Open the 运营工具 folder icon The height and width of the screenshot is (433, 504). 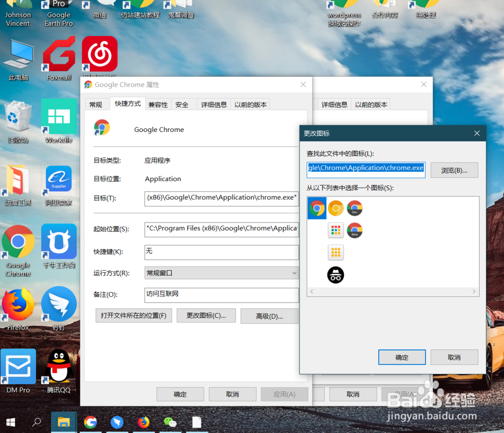coord(18,185)
